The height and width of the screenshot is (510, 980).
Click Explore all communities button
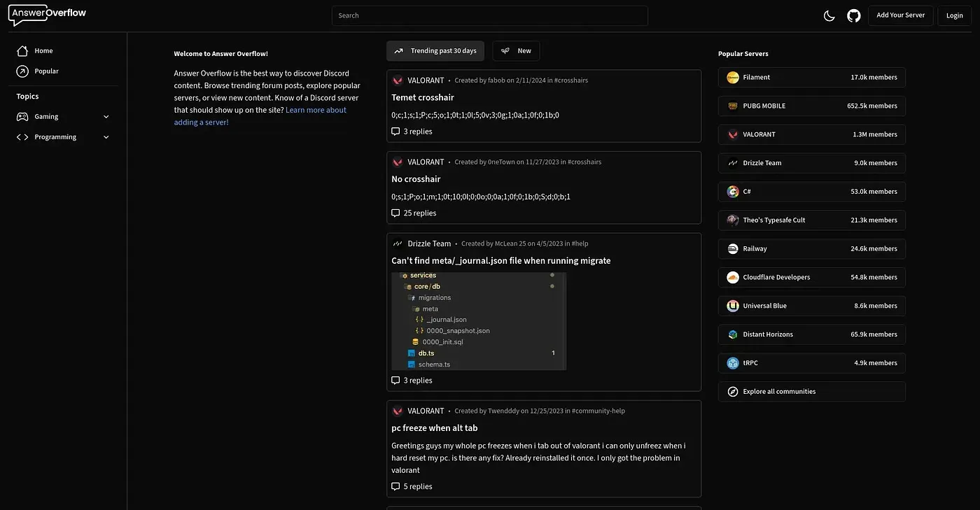click(812, 392)
